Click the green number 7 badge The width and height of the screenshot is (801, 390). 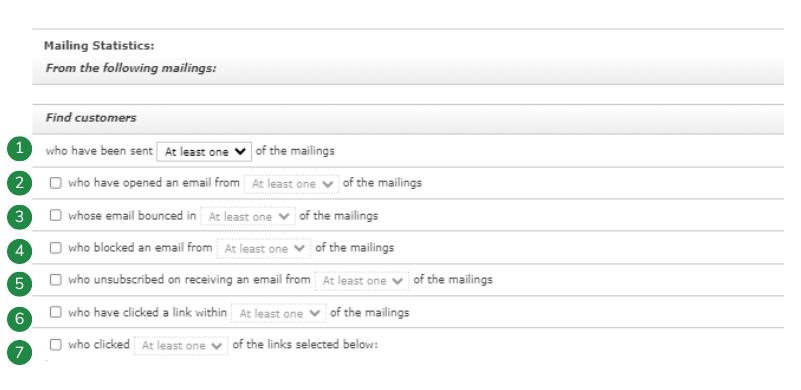coord(19,353)
